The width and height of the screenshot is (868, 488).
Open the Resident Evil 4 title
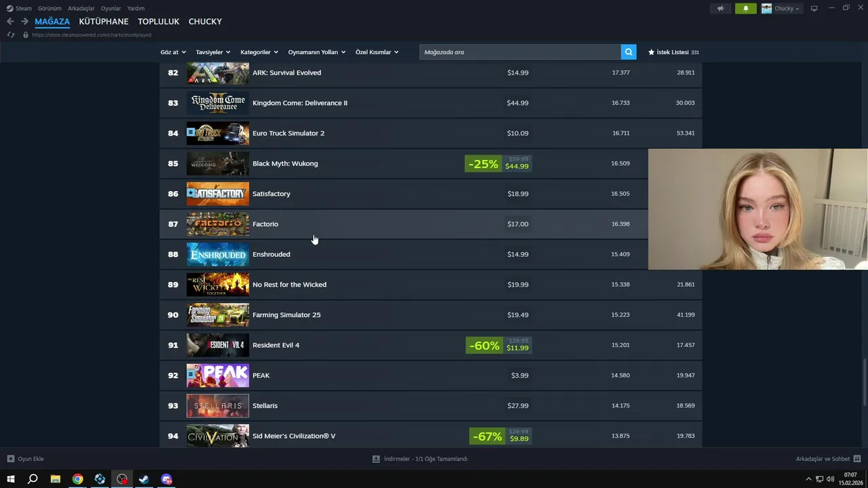coord(275,345)
